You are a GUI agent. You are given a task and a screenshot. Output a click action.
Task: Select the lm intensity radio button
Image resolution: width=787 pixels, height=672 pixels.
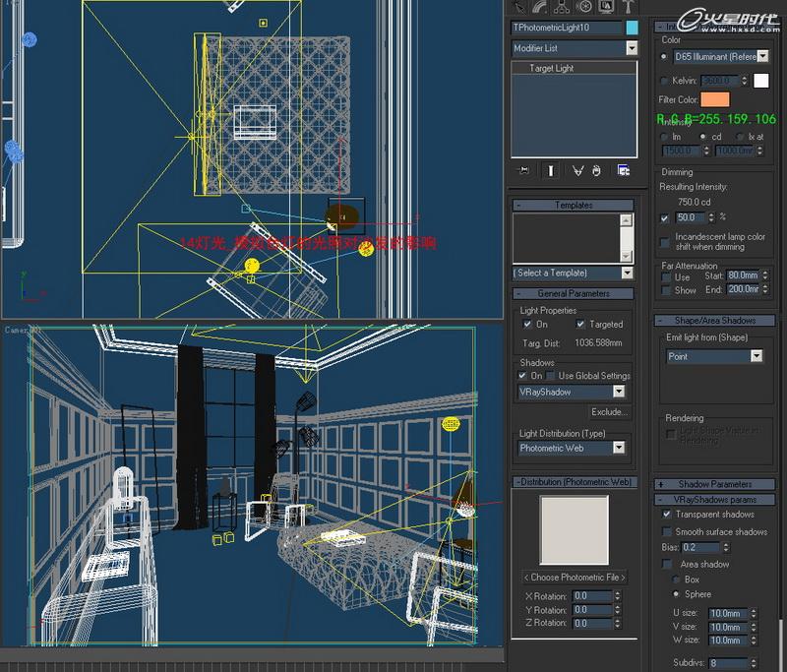664,137
